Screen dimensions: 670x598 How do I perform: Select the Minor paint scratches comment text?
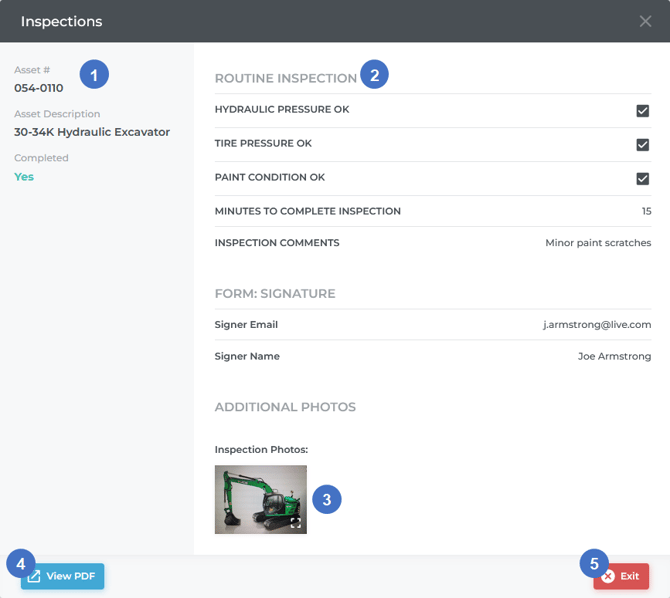pos(598,243)
